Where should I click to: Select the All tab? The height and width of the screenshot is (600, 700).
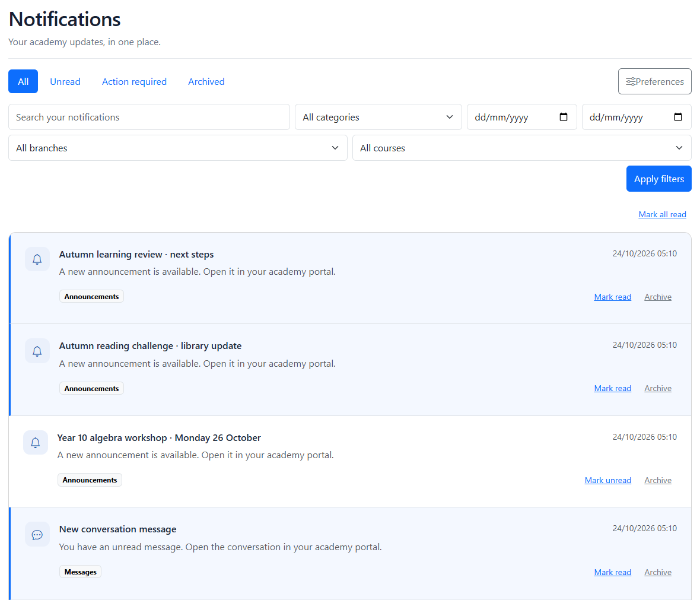[x=23, y=81]
